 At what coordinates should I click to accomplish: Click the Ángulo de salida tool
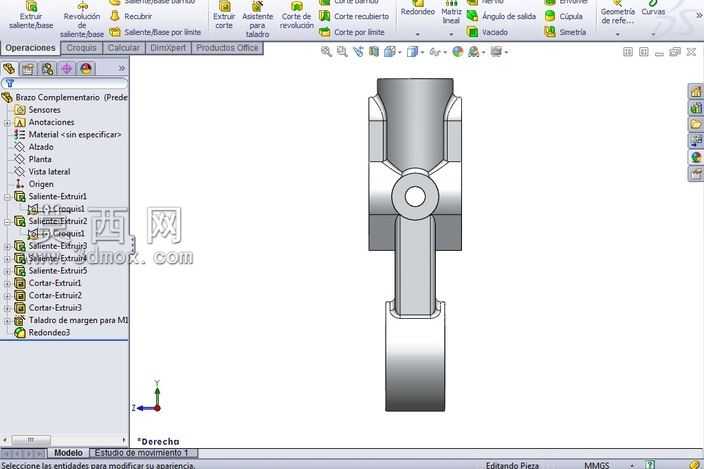[502, 16]
